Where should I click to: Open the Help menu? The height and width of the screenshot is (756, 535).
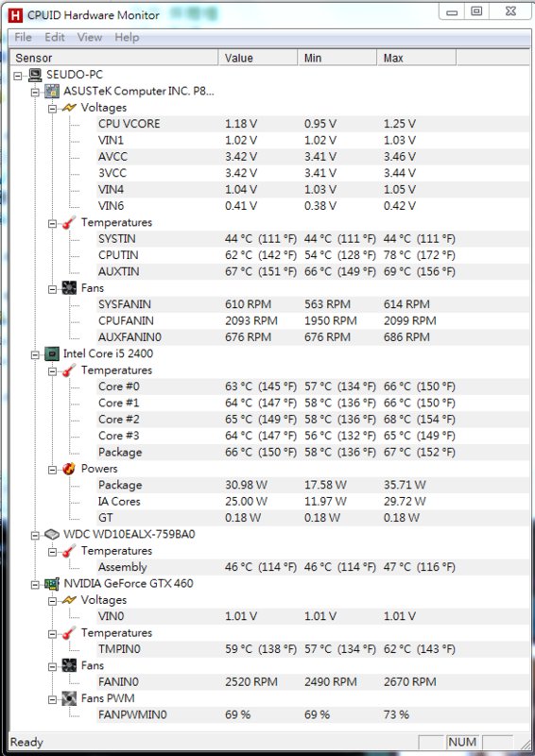127,37
